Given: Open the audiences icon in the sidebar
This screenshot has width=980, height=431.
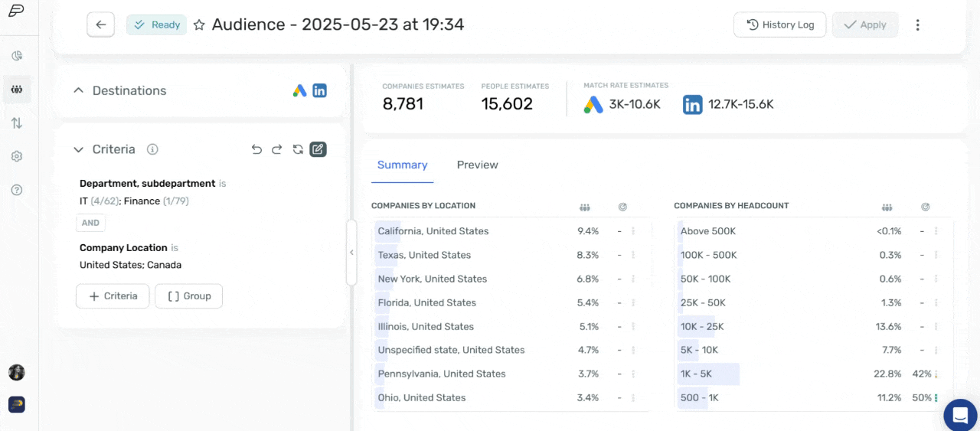Looking at the screenshot, I should pyautogui.click(x=17, y=90).
